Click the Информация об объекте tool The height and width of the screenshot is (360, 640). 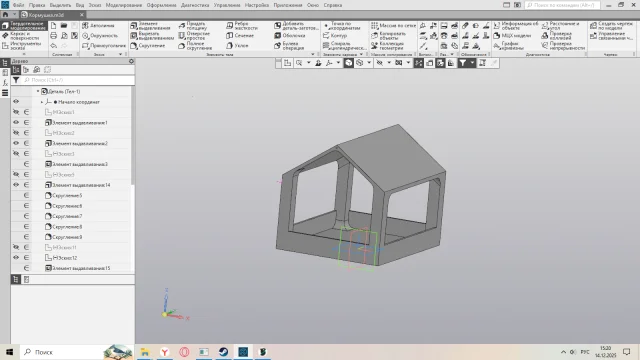tap(516, 26)
